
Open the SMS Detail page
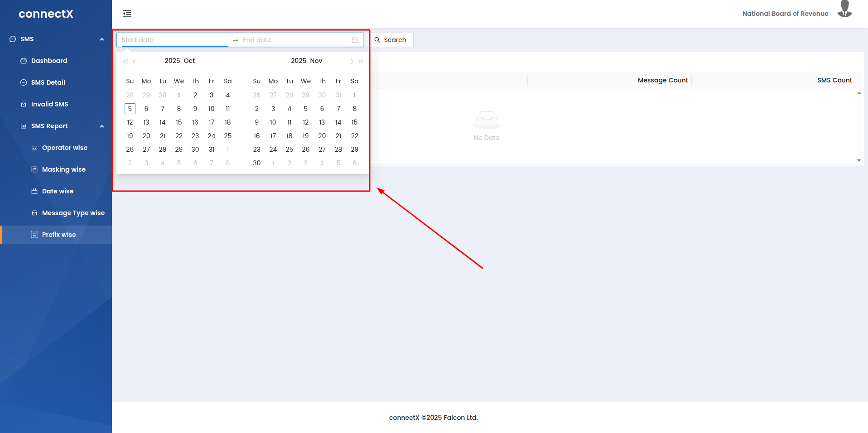[48, 82]
